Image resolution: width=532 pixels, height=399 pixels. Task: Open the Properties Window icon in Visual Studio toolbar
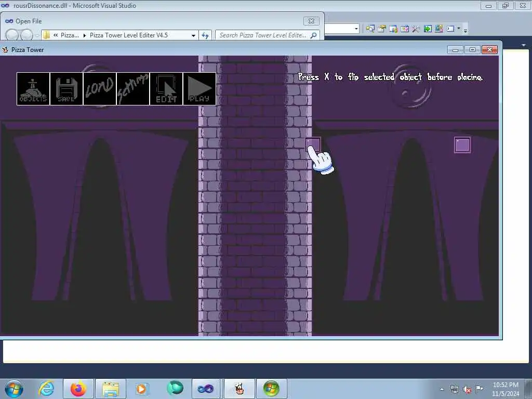(382, 29)
